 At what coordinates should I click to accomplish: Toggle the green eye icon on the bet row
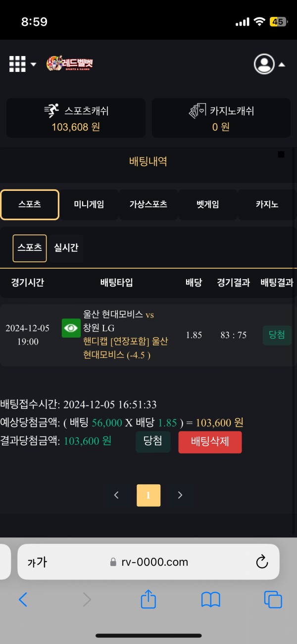pos(71,328)
